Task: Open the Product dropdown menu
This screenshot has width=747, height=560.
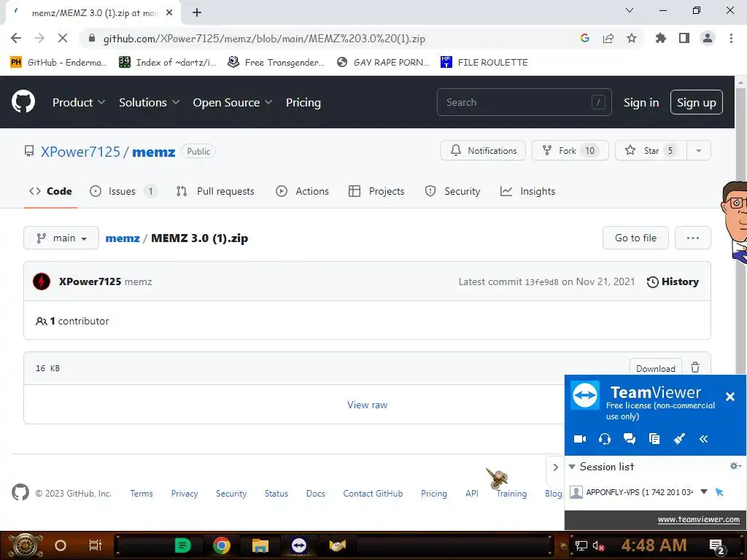Action: tap(79, 102)
